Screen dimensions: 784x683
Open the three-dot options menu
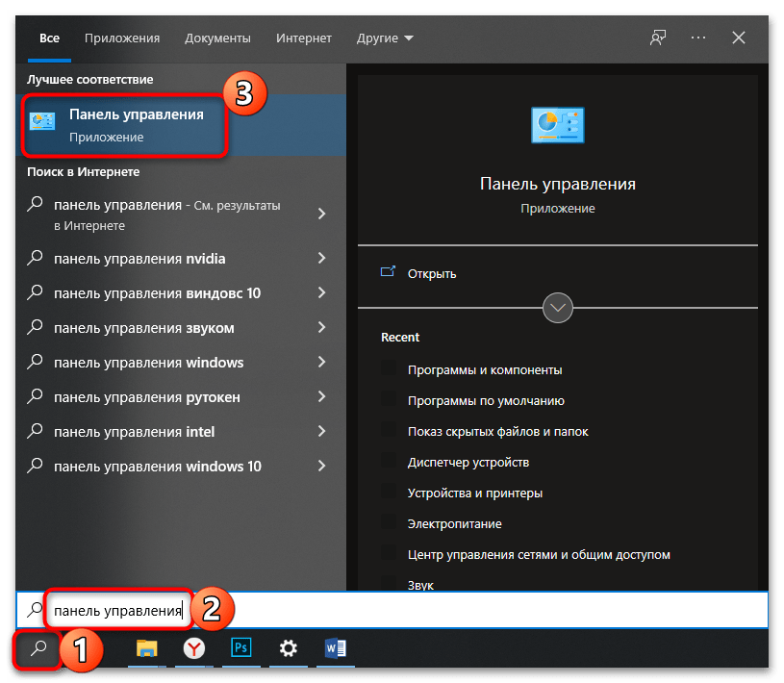point(698,38)
